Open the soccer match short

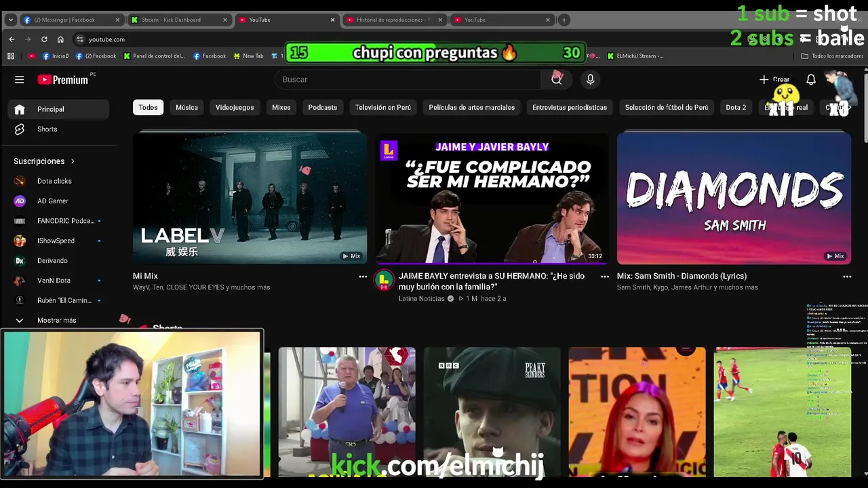click(782, 412)
